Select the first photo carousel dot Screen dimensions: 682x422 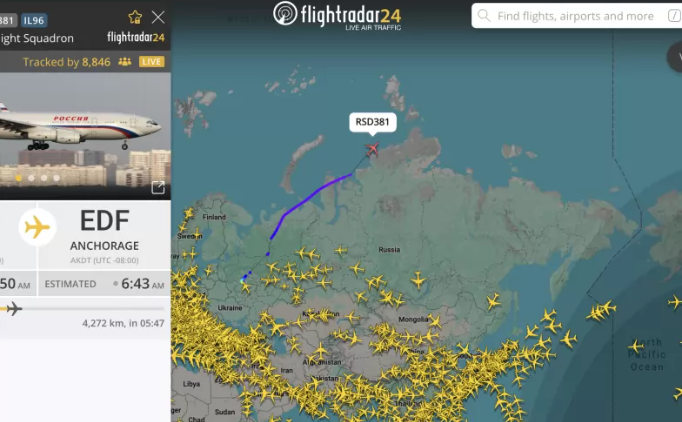coord(18,178)
